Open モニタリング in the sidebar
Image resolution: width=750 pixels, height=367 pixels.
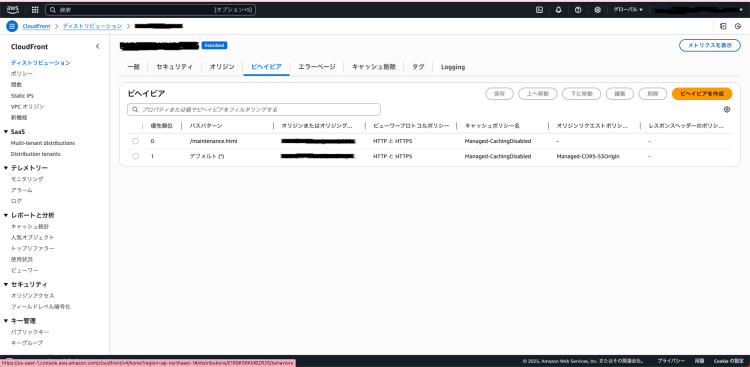[x=27, y=179]
